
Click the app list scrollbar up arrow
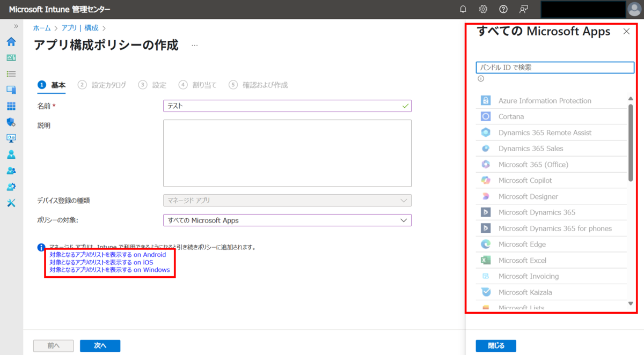(631, 99)
